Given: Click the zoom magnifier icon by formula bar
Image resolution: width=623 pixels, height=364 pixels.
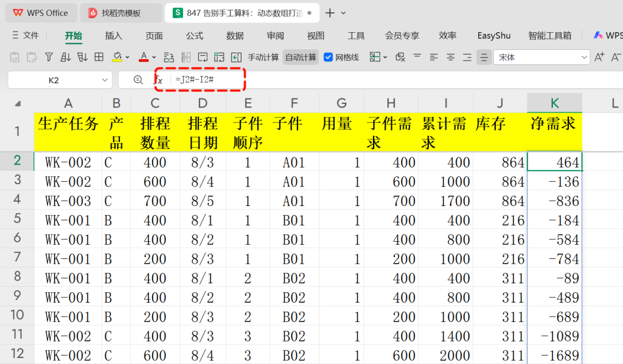Looking at the screenshot, I should point(138,80).
